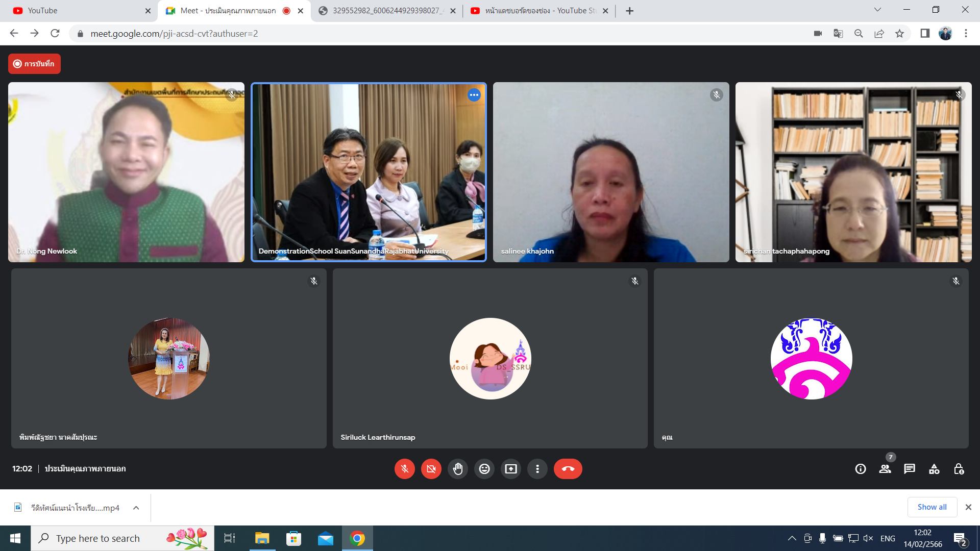The height and width of the screenshot is (551, 980).
Task: Click Show all downloads button
Action: [x=932, y=507]
